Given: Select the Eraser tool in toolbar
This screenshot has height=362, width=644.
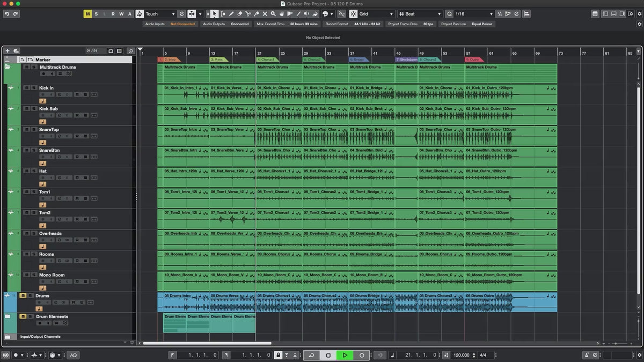Looking at the screenshot, I should pyautogui.click(x=240, y=14).
